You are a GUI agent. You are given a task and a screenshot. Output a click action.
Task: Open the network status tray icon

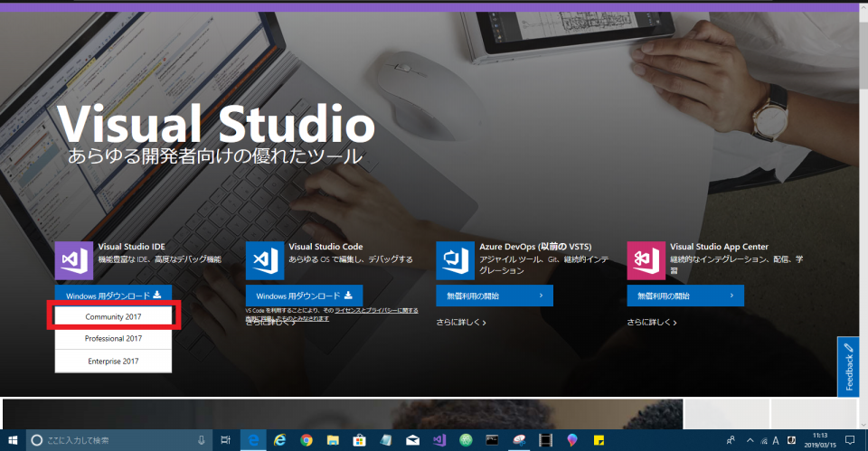click(764, 441)
